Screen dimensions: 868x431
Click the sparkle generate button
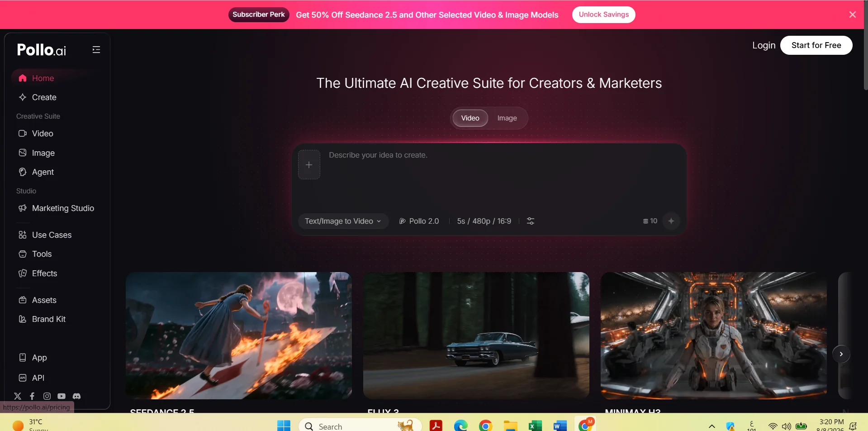point(671,221)
